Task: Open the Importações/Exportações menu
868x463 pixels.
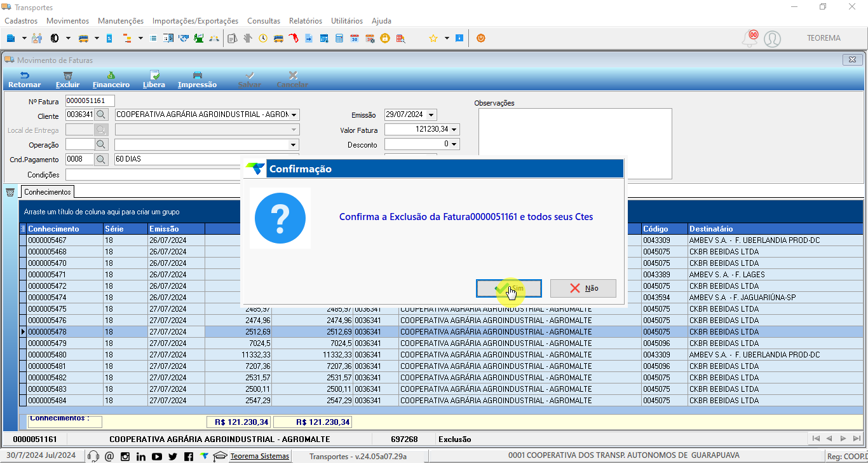Action: (x=196, y=21)
